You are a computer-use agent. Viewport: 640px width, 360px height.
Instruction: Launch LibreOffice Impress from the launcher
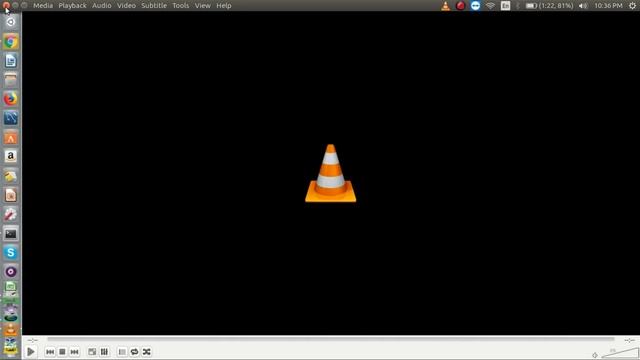[11, 195]
